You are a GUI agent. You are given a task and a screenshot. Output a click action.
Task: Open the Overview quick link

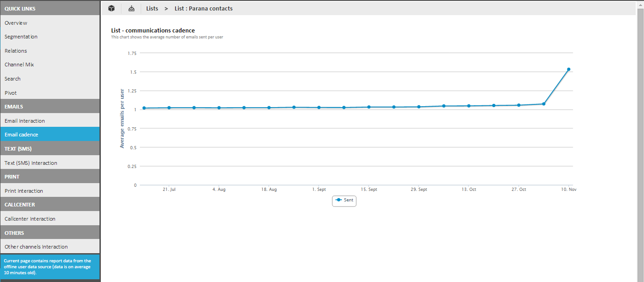pyautogui.click(x=16, y=23)
